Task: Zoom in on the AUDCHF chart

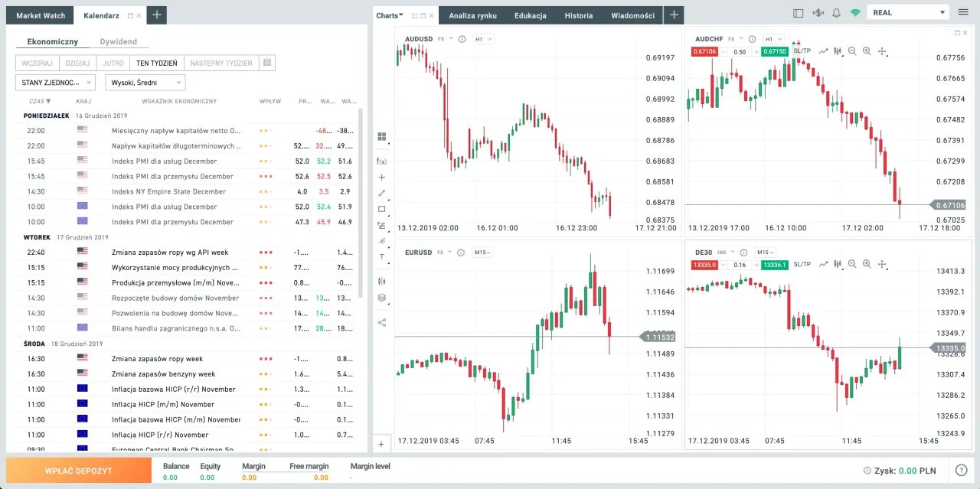Action: (x=867, y=51)
